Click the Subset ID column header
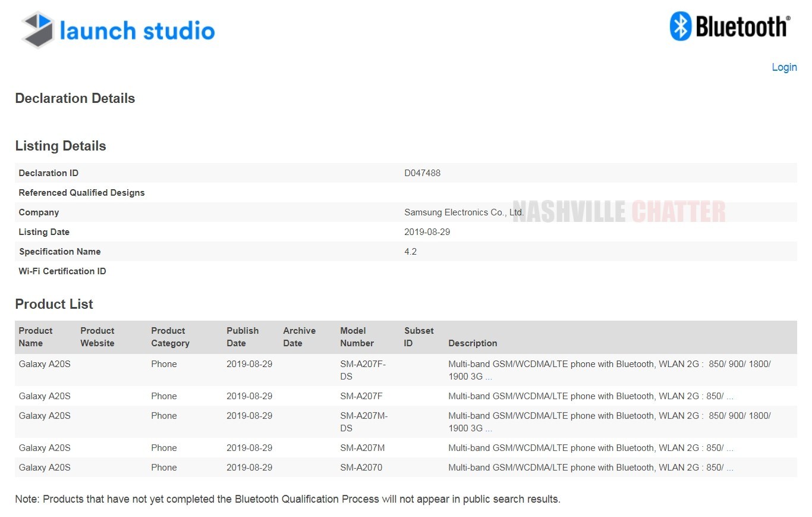Image resolution: width=812 pixels, height=517 pixels. click(x=419, y=337)
